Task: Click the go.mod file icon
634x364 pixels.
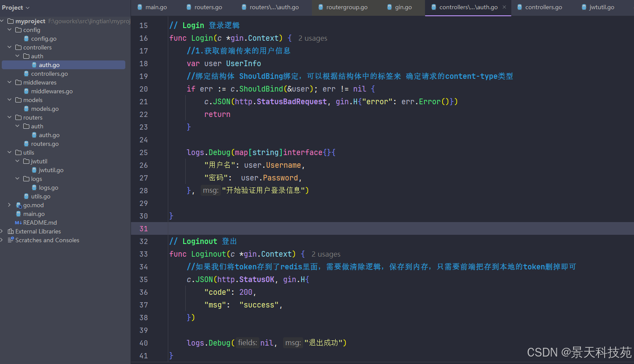Action: pos(18,205)
